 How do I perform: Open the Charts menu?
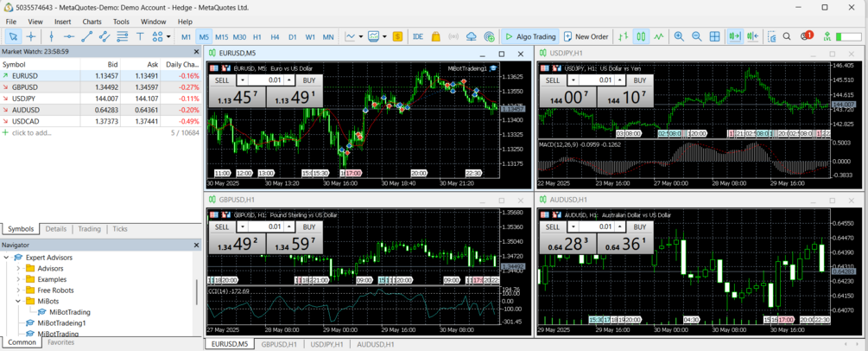pyautogui.click(x=92, y=22)
